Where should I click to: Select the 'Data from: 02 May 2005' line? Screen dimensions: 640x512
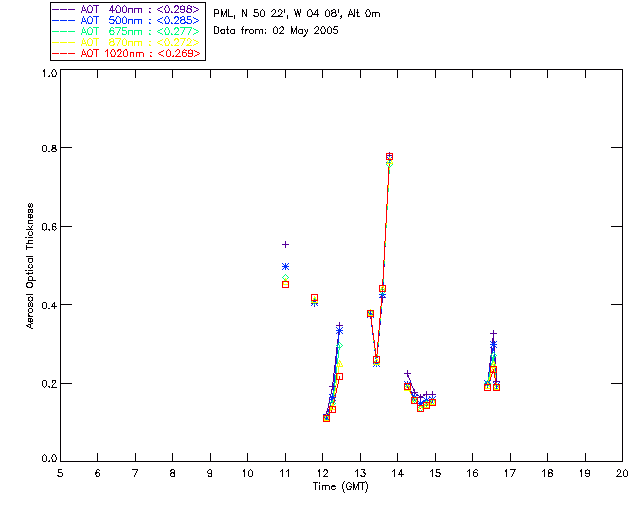click(276, 31)
